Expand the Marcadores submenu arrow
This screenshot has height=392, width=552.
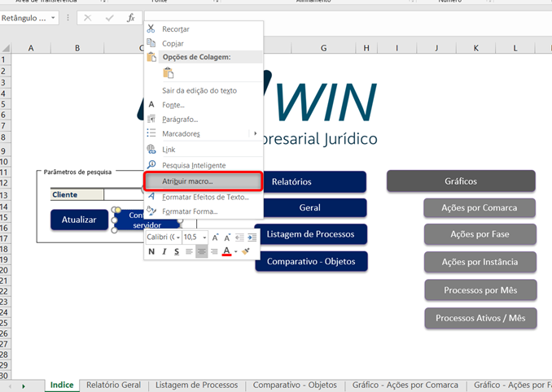click(x=255, y=133)
